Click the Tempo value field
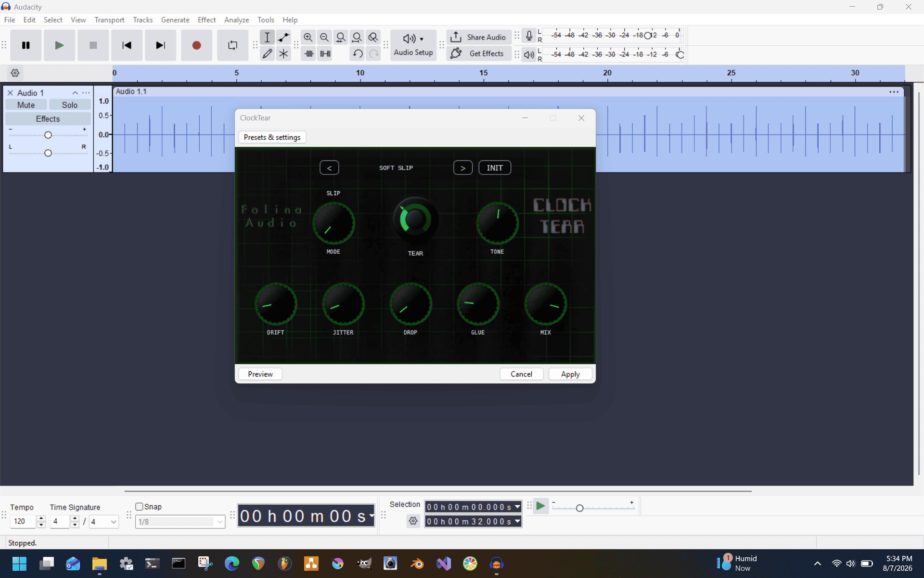This screenshot has height=578, width=924. [24, 522]
